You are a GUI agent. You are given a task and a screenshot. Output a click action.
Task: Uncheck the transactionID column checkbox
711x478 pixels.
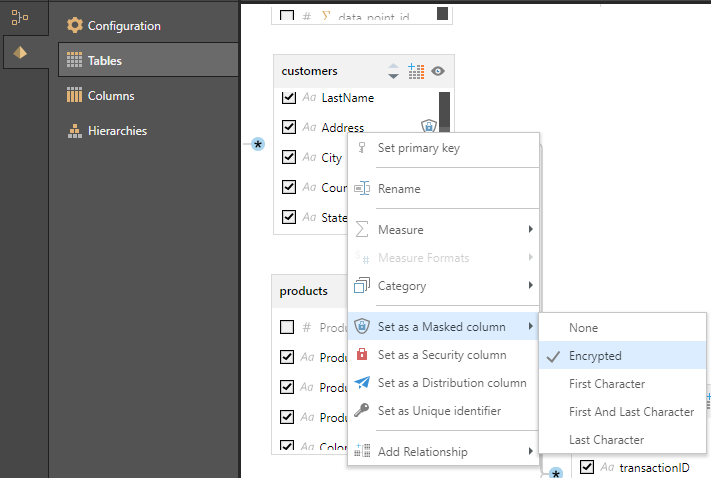(587, 467)
